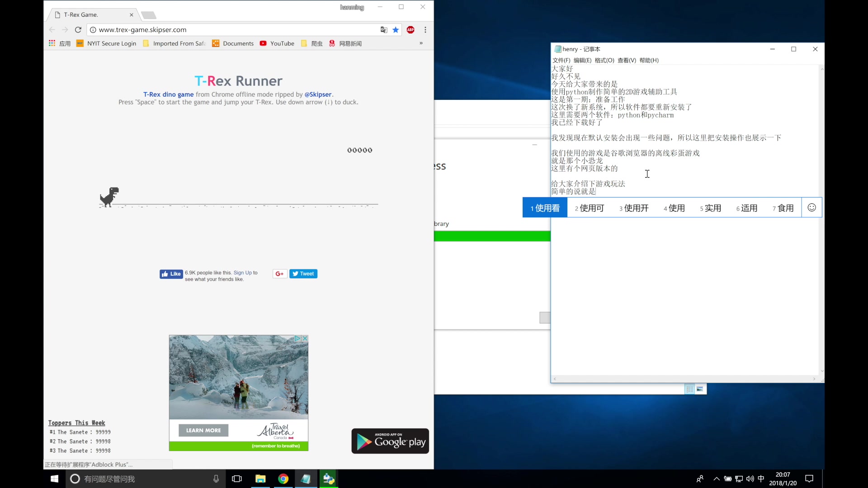
Task: Click the Tweet button
Action: 303,274
